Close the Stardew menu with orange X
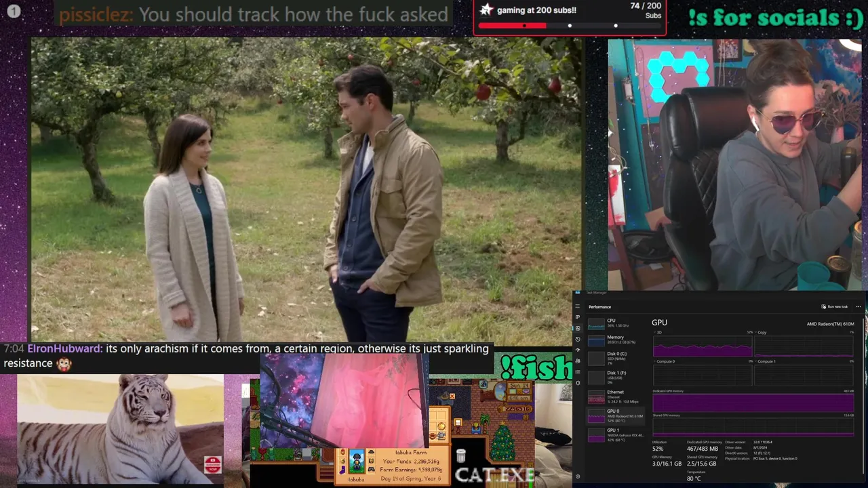Image resolution: width=868 pixels, height=488 pixels. click(x=452, y=396)
